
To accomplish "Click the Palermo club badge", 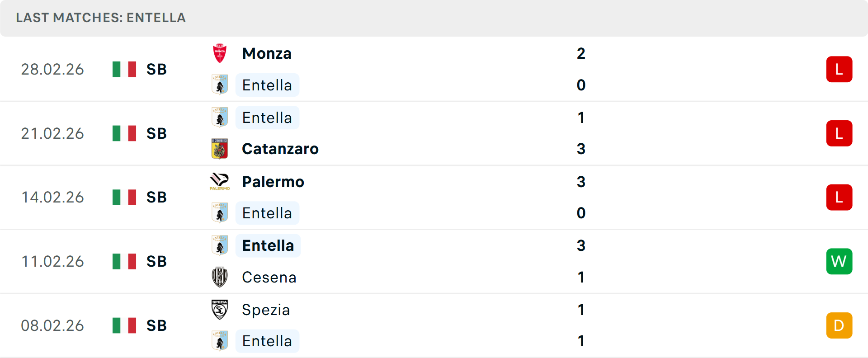I will (x=220, y=182).
